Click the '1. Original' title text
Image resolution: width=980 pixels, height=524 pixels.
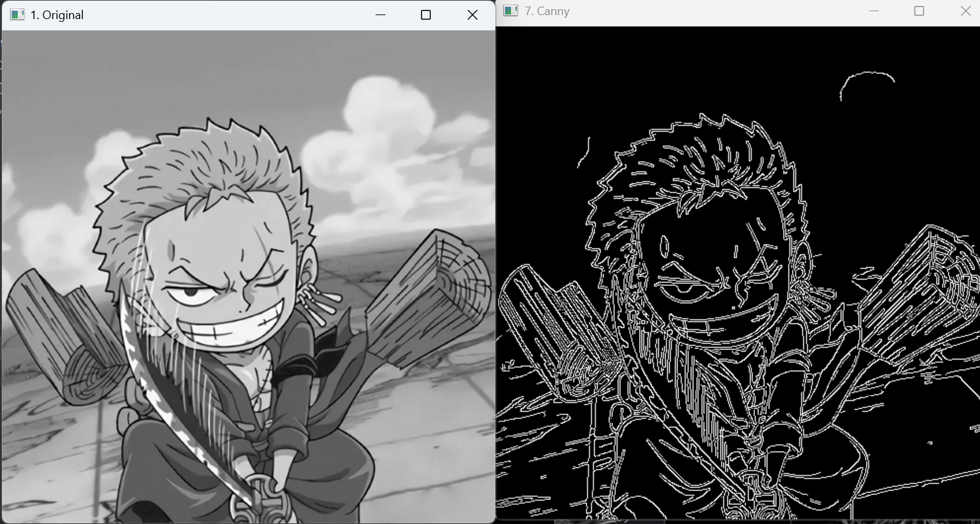click(x=57, y=14)
